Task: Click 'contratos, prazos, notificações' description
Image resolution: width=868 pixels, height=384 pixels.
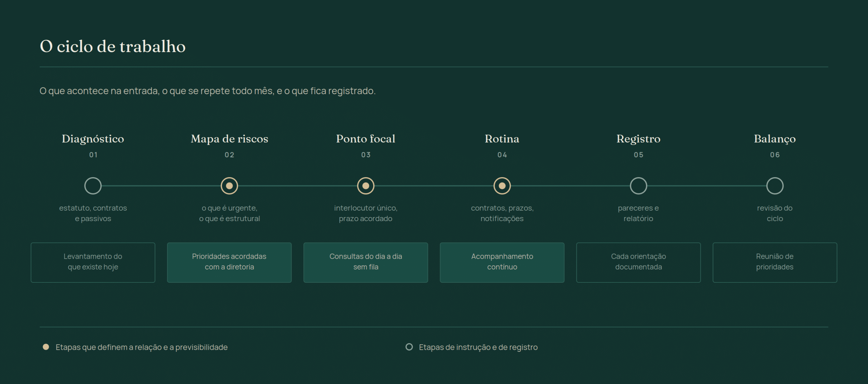Action: 502,213
